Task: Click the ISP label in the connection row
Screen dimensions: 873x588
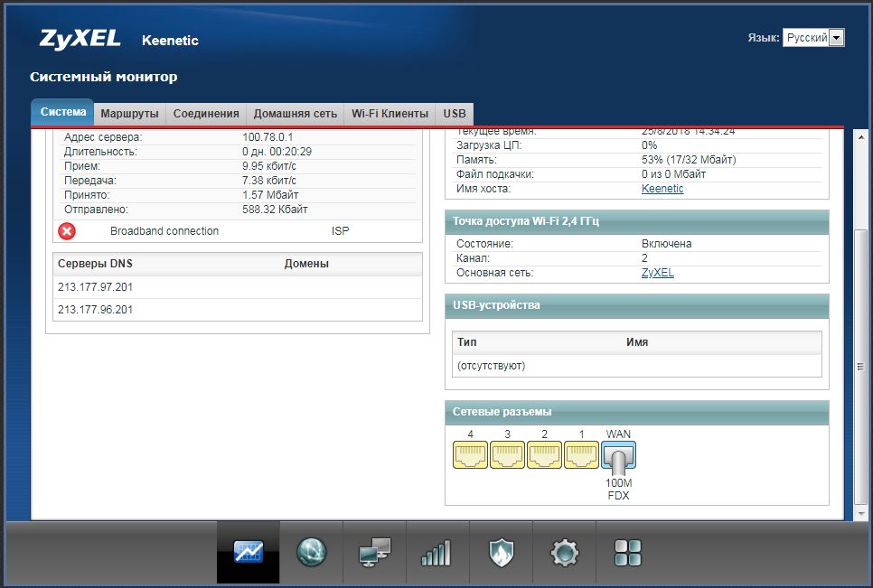Action: click(340, 231)
